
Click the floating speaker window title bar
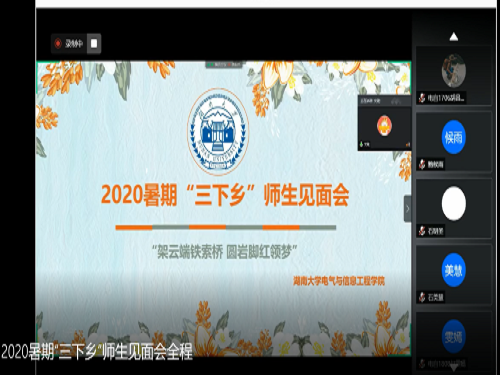384,101
